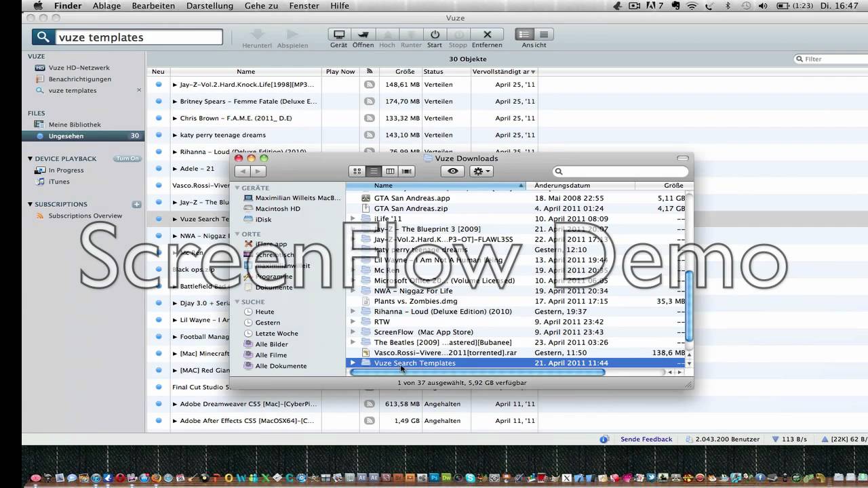
Task: Open the Ablage menu
Action: point(108,5)
